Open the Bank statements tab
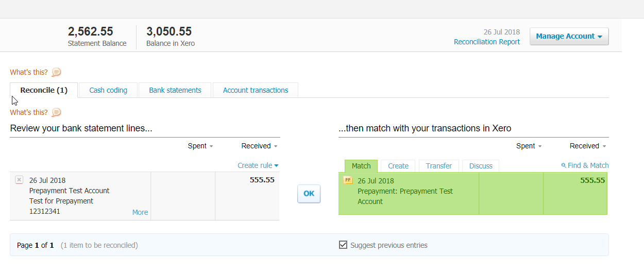 175,90
